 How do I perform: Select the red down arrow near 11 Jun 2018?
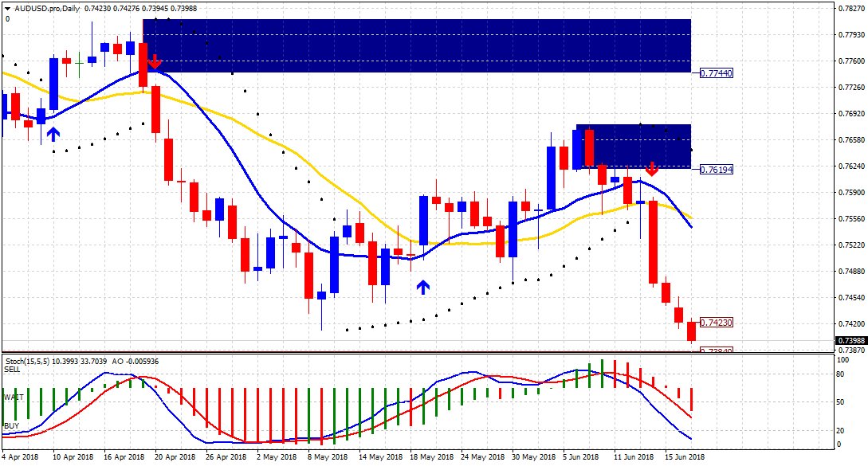coord(651,170)
